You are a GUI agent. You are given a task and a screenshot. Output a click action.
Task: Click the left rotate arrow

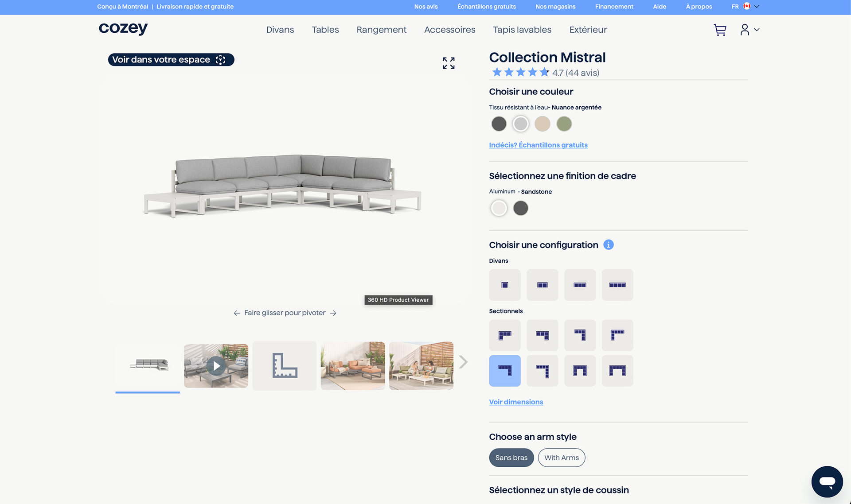(237, 313)
